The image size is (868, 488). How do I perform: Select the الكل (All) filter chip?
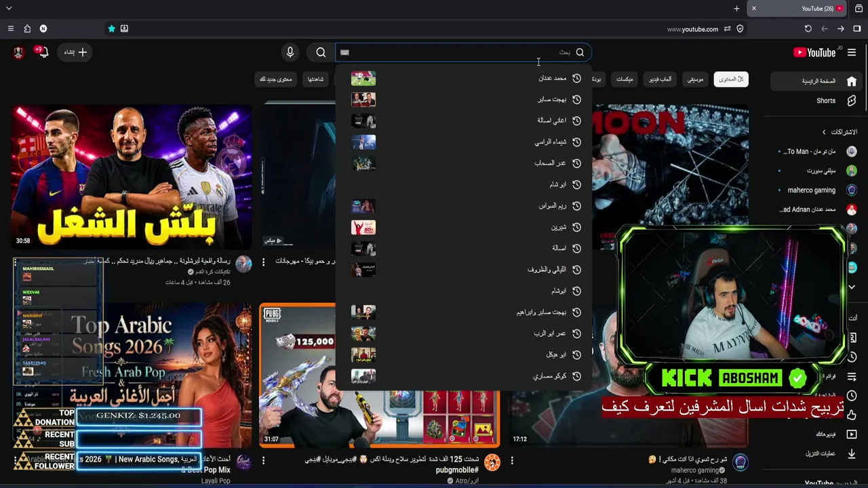tap(731, 79)
